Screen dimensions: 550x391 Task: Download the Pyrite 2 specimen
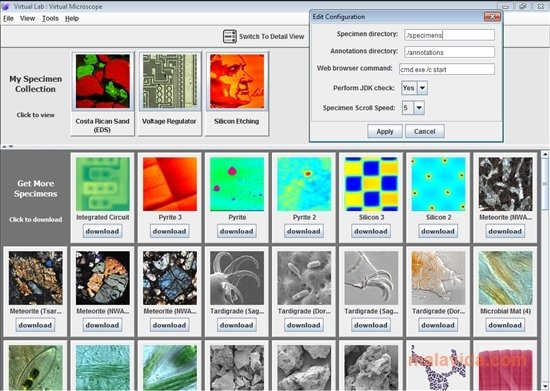304,231
